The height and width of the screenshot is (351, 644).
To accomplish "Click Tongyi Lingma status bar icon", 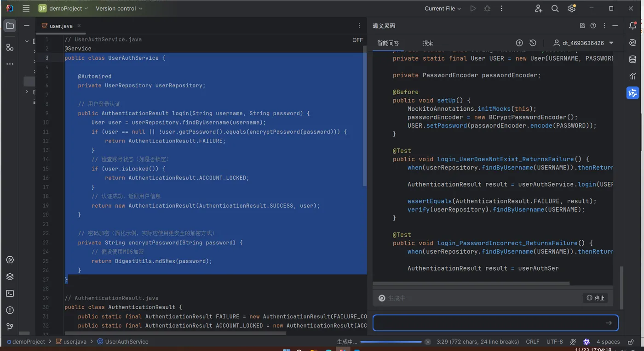I will pos(586,342).
